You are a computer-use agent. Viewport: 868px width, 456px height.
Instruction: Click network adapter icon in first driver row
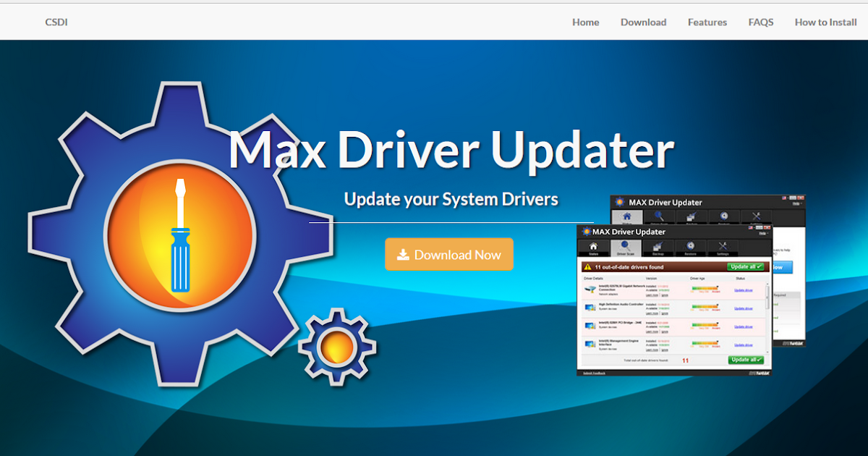coord(590,290)
